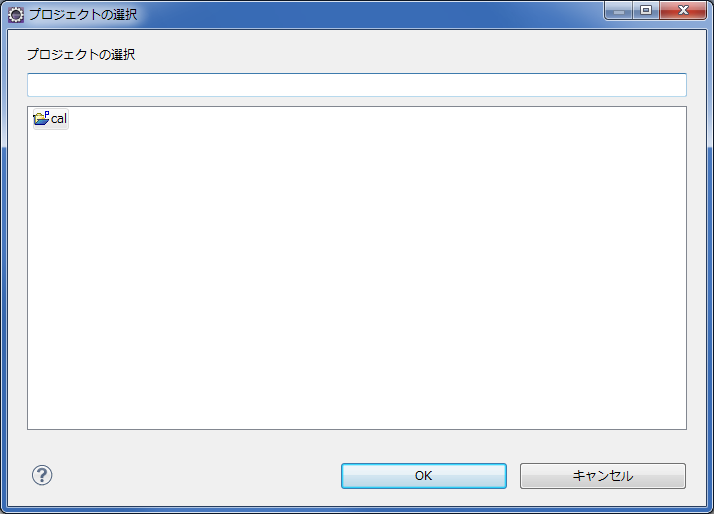
Task: Minimize the プロジェクトの選択 dialog window
Action: click(618, 10)
